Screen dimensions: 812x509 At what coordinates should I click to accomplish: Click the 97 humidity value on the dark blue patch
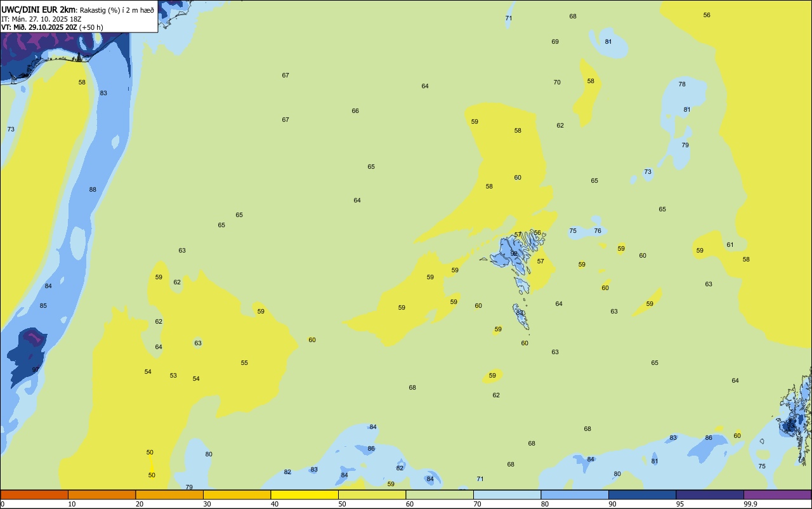[x=36, y=370]
